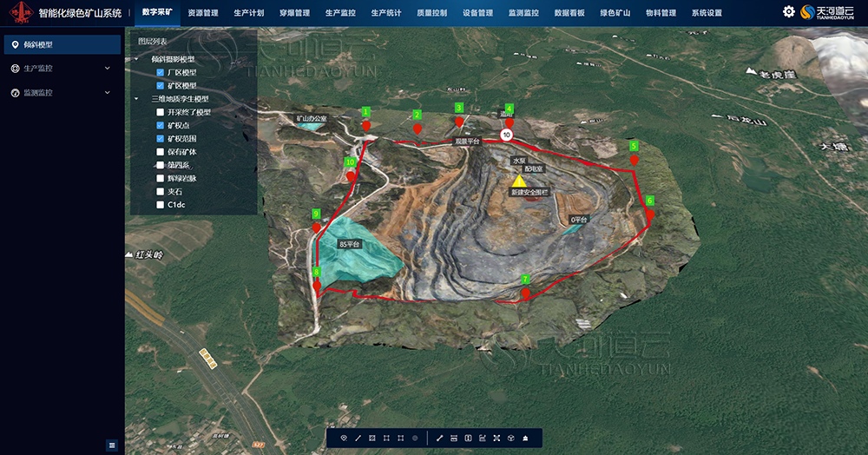This screenshot has height=455, width=868.
Task: Click boundary point pin number 5
Action: coord(634,160)
